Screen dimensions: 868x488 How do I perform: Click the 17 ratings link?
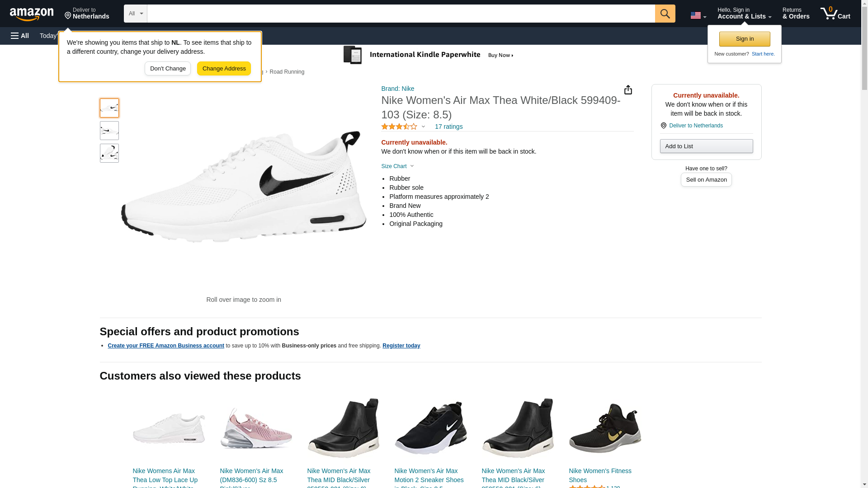(448, 127)
